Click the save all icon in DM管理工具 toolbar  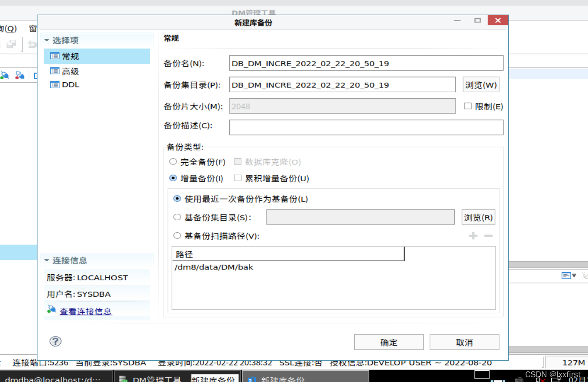[12, 43]
